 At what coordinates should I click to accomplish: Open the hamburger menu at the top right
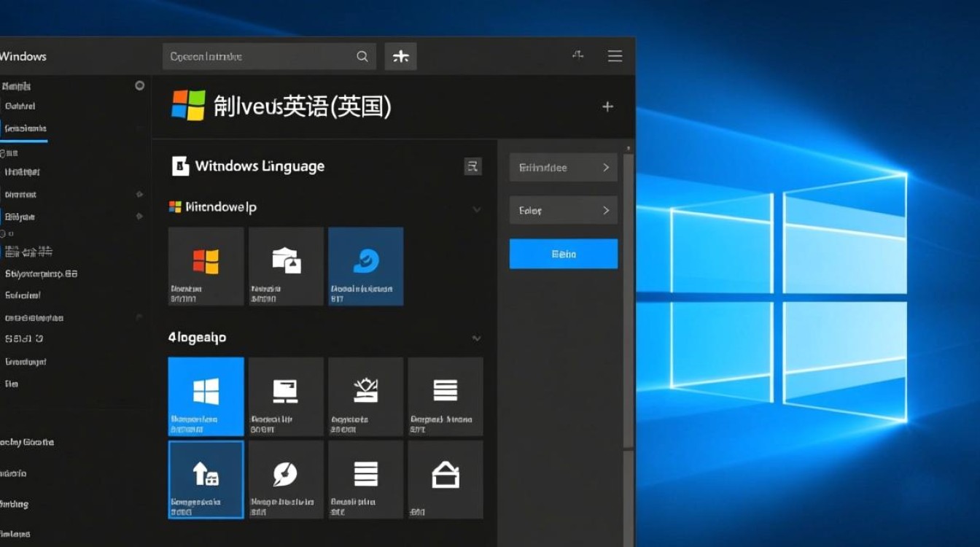click(615, 55)
